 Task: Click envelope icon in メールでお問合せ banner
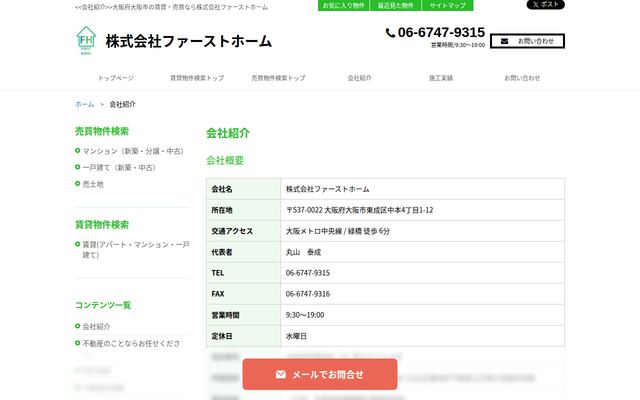[x=280, y=374]
